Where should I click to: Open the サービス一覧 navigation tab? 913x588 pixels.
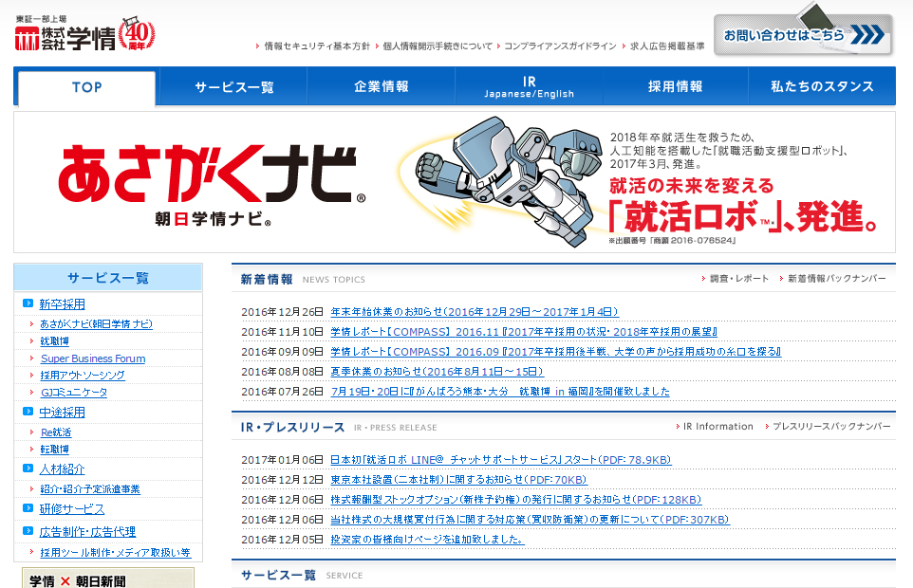pos(233,86)
